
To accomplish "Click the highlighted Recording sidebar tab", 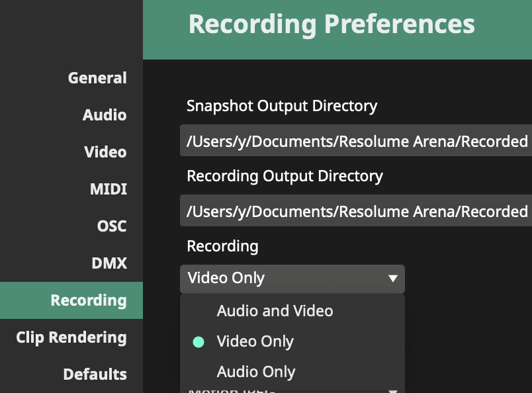I will click(x=88, y=300).
